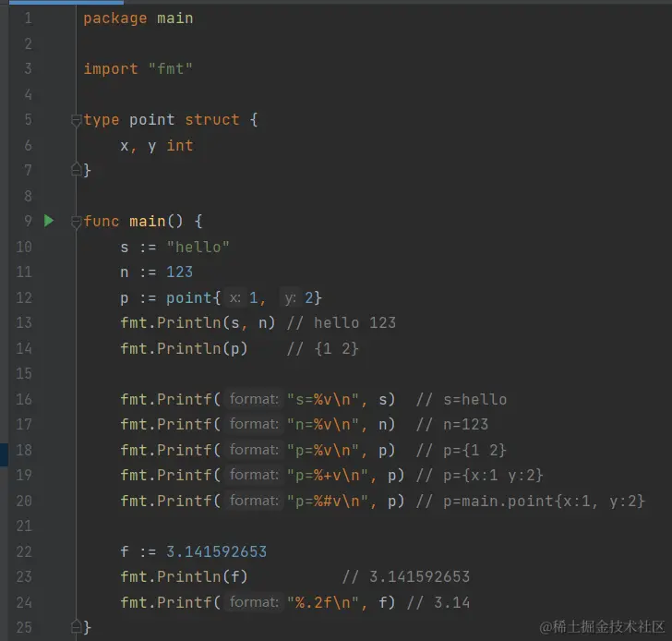
Task: Click the '// n=123' comment
Action: [452, 424]
